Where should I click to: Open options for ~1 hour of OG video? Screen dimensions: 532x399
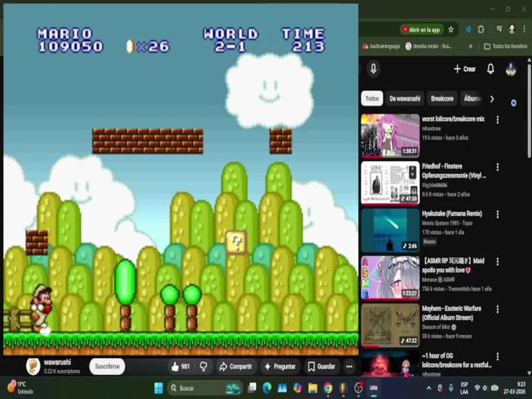498,356
